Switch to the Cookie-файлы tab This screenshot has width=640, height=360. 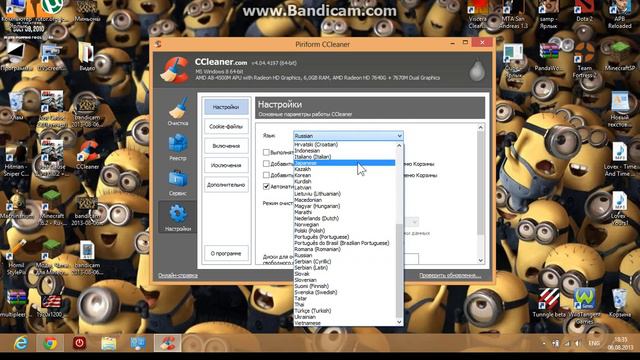click(x=226, y=127)
